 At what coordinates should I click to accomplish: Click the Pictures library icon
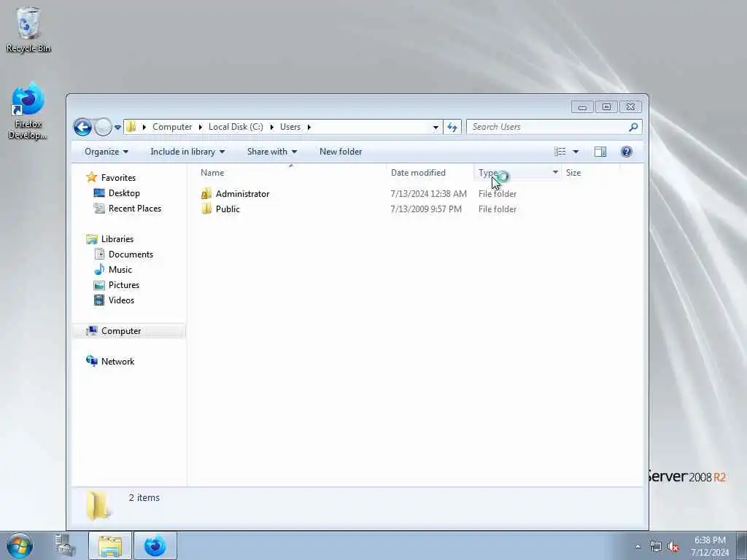(99, 285)
